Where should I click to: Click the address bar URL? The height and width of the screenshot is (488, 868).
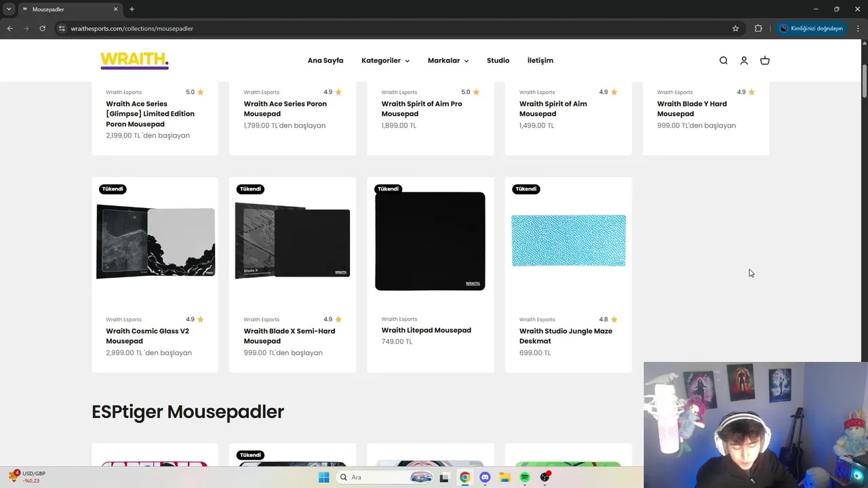(x=132, y=28)
